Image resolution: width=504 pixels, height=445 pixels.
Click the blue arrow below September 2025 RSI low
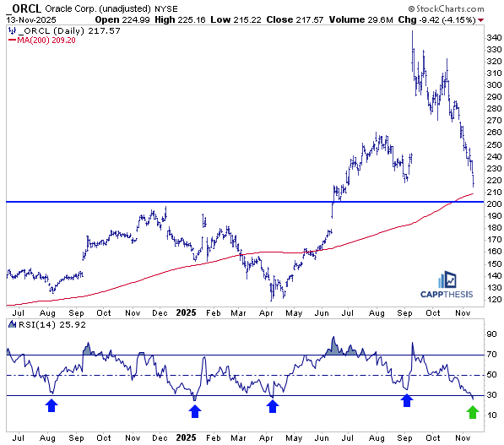click(x=407, y=400)
